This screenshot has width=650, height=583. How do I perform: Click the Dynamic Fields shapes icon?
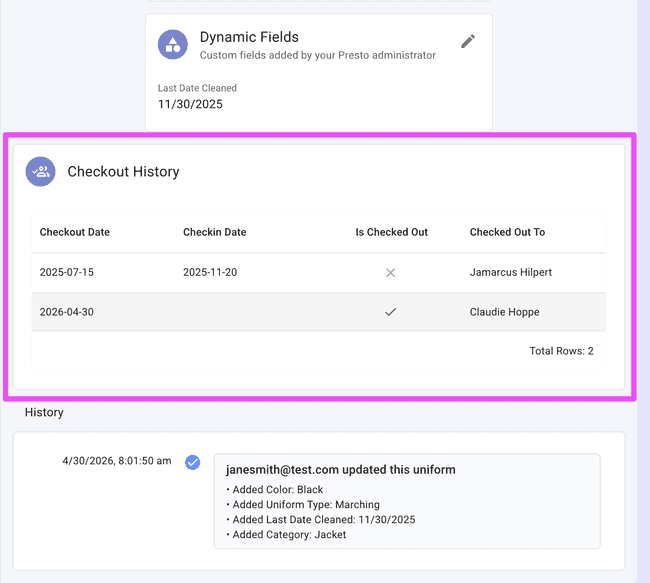tap(173, 44)
